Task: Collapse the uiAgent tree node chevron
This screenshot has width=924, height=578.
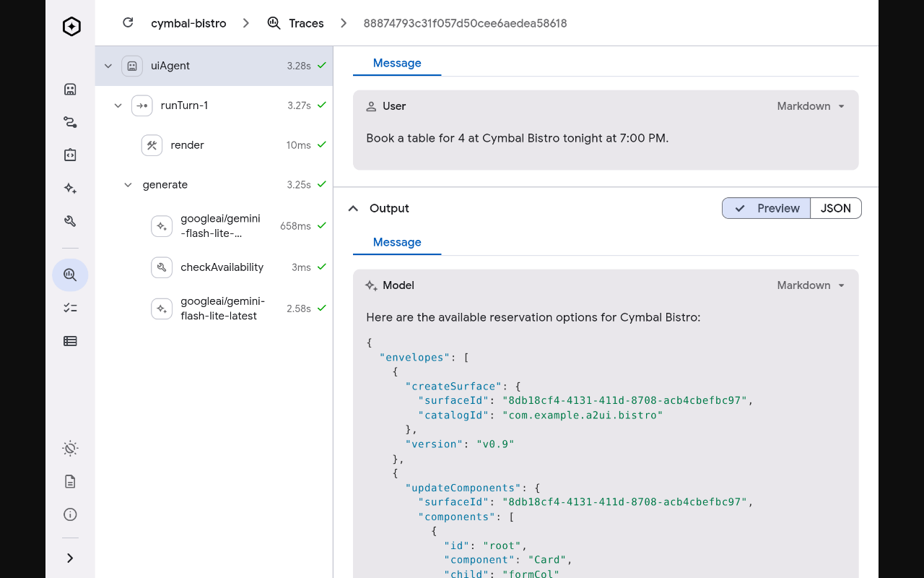Action: tap(108, 66)
